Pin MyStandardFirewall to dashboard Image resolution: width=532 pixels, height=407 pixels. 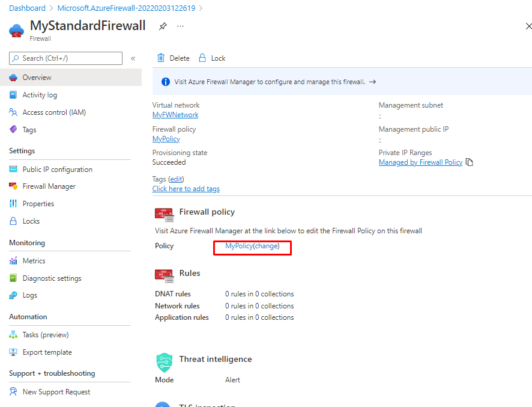click(163, 26)
